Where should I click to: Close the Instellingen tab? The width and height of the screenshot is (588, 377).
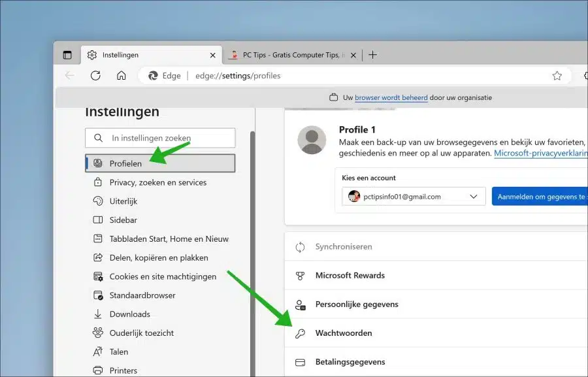(212, 55)
